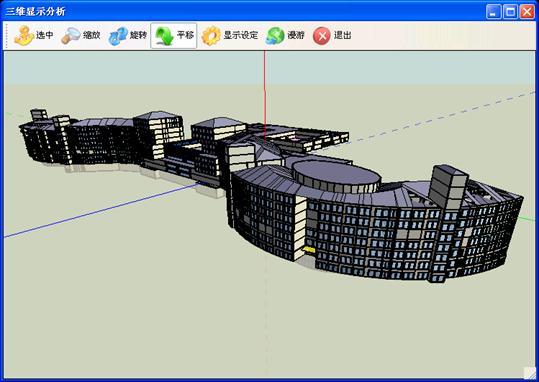Viewport: 539px width, 382px height.
Task: Click the 漫游 text label
Action: (x=296, y=35)
